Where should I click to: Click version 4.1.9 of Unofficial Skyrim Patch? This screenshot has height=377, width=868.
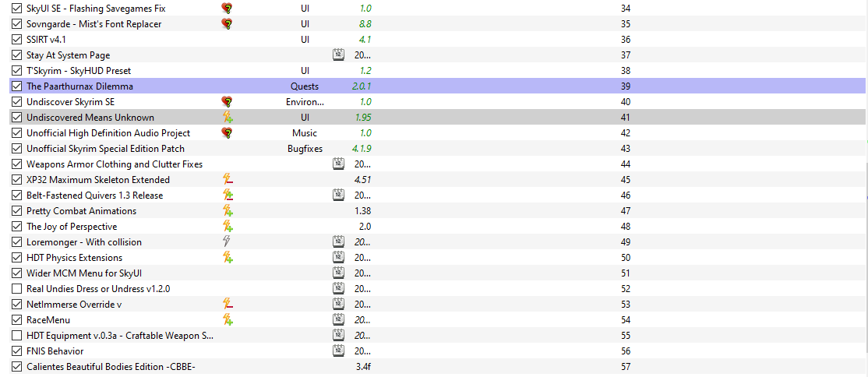[x=361, y=148]
